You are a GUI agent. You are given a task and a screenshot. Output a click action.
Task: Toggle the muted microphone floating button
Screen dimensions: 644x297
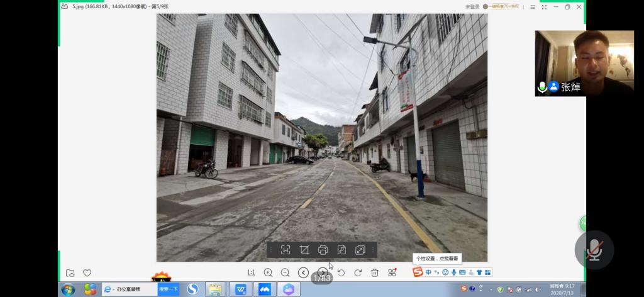[x=594, y=250]
